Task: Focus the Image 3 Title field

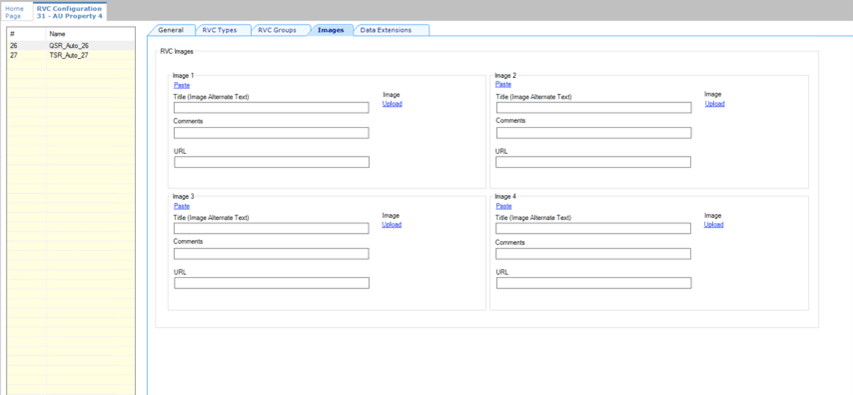Action: pos(271,229)
